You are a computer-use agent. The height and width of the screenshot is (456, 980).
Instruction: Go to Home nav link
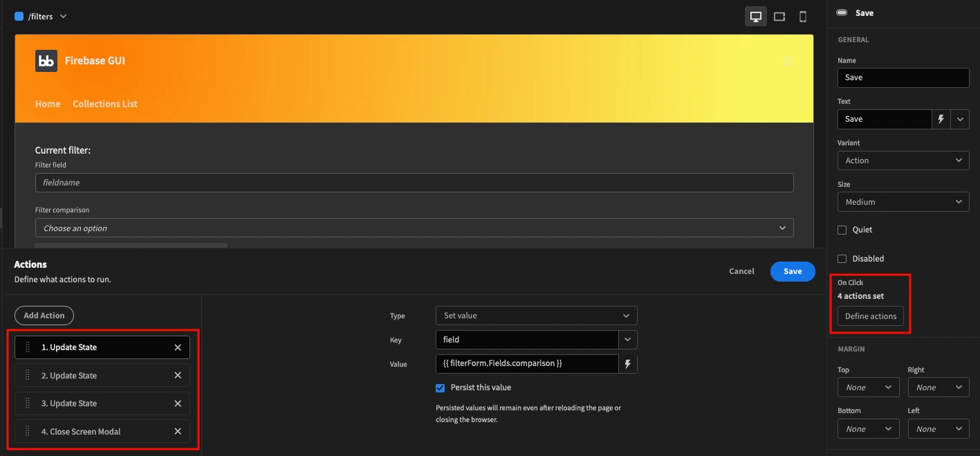[x=48, y=104]
